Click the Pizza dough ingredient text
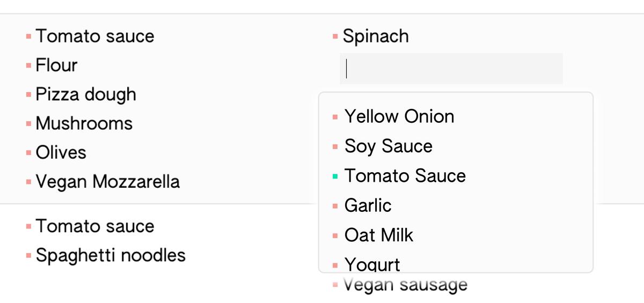This screenshot has height=303, width=644. pos(86,94)
